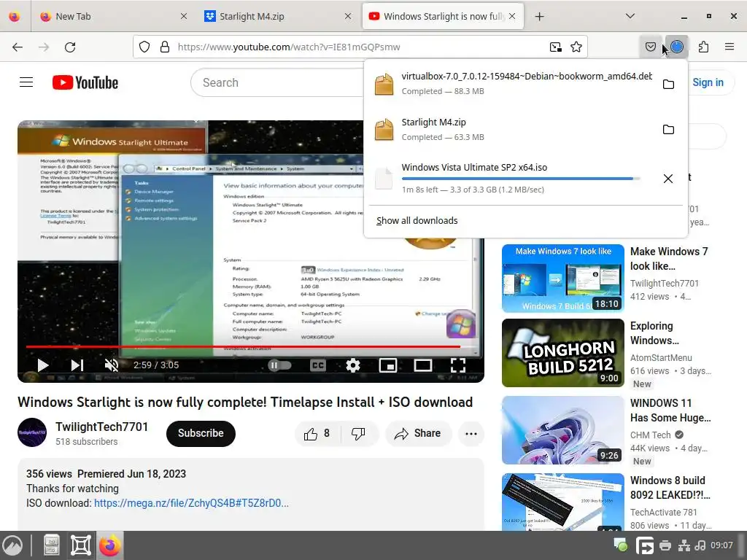747x560 pixels.
Task: Open YouTube guide hamburger menu
Action: click(x=26, y=82)
